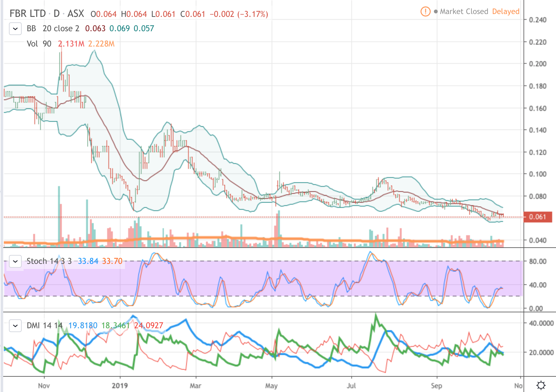Viewport: 556px width, 392px height.
Task: Click the FBR LTD symbol title
Action: click(28, 14)
